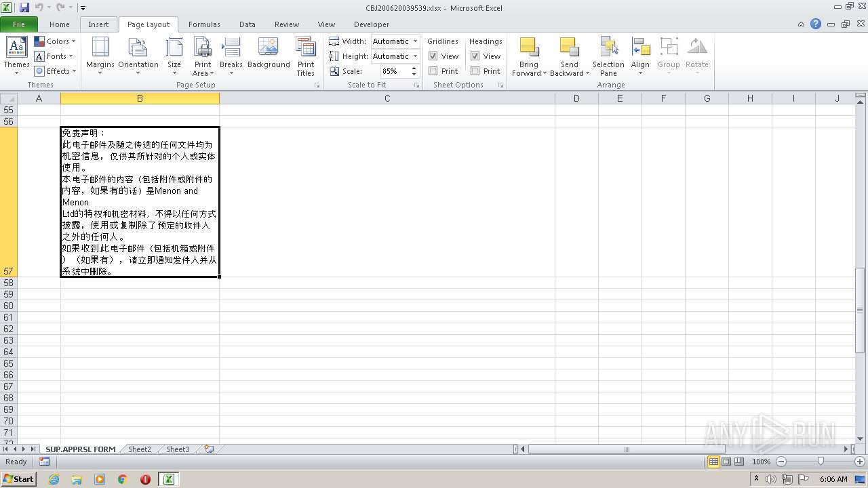Toggle Gridlines Print checkbox
Screen dimensions: 868x488
[x=433, y=71]
